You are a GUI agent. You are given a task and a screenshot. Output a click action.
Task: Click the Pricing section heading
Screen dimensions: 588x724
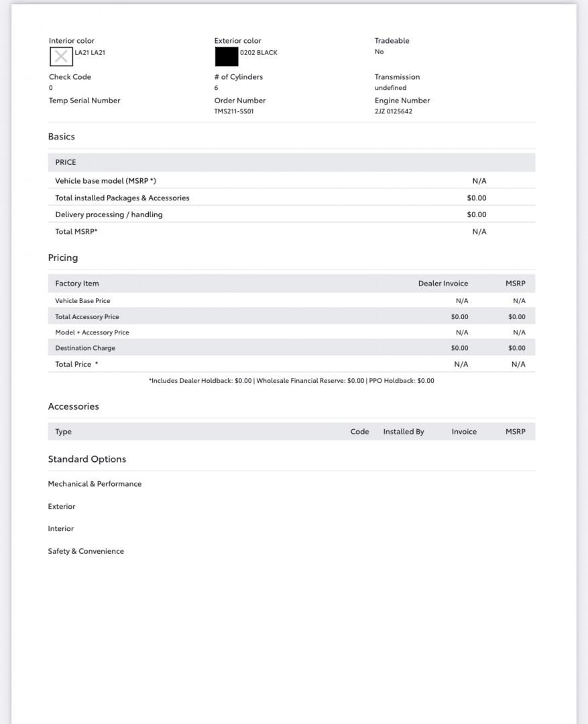tap(63, 257)
